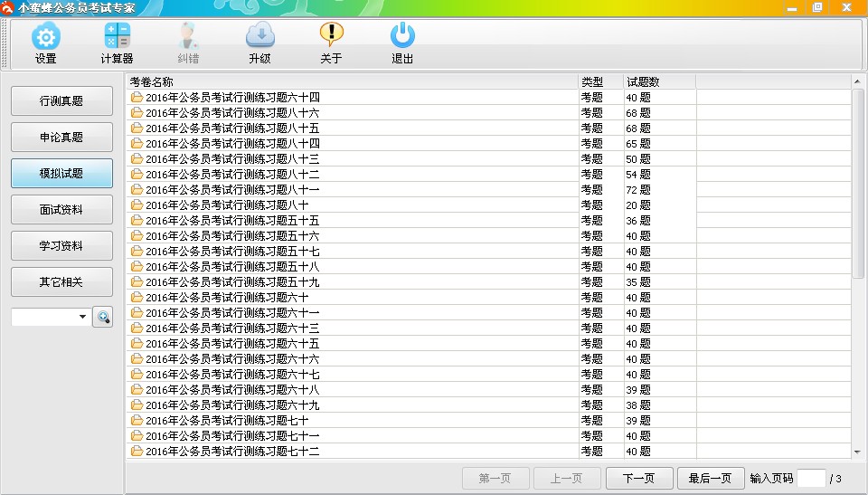This screenshot has height=495, width=868.
Task: Jump to last page with 最后一页
Action: 711,479
